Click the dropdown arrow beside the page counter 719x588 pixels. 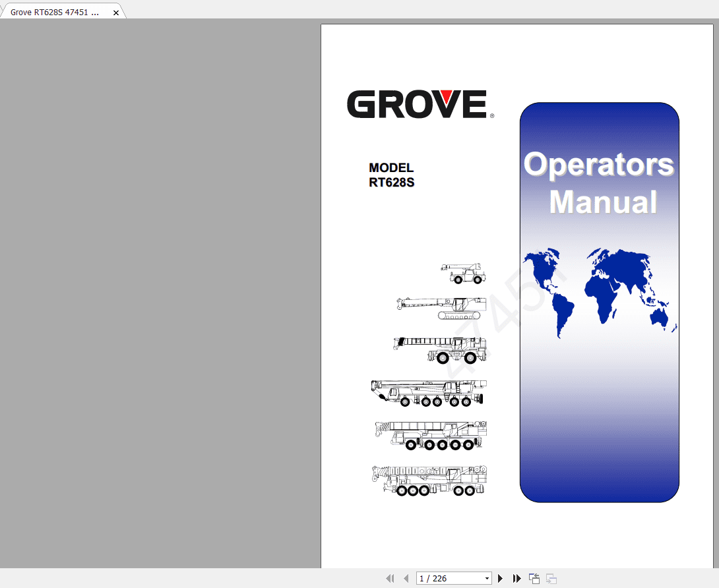487,578
